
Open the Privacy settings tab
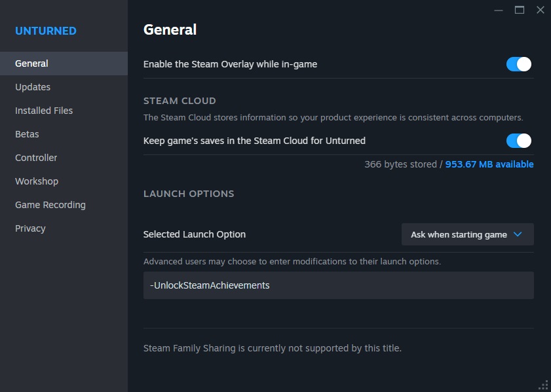pyautogui.click(x=30, y=228)
